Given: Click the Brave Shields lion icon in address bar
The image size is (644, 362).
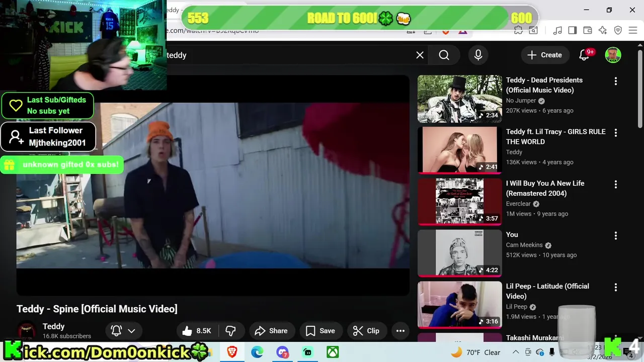Looking at the screenshot, I should (445, 32).
